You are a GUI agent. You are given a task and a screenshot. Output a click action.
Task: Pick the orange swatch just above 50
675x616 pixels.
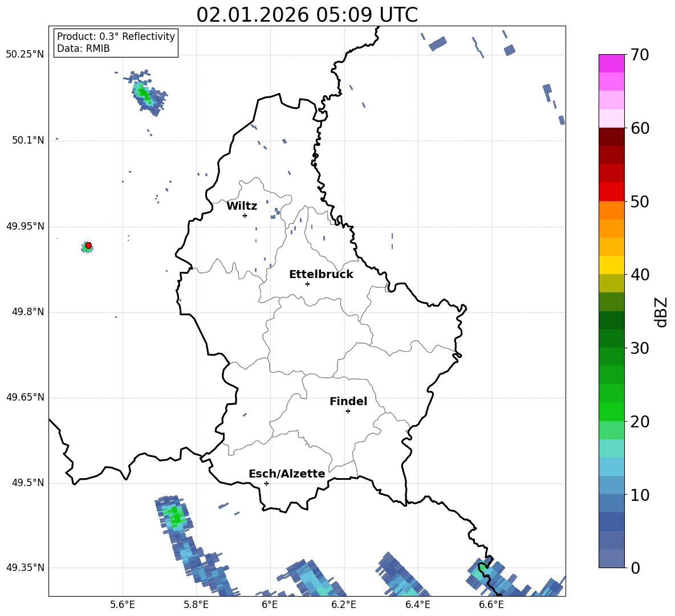point(611,210)
